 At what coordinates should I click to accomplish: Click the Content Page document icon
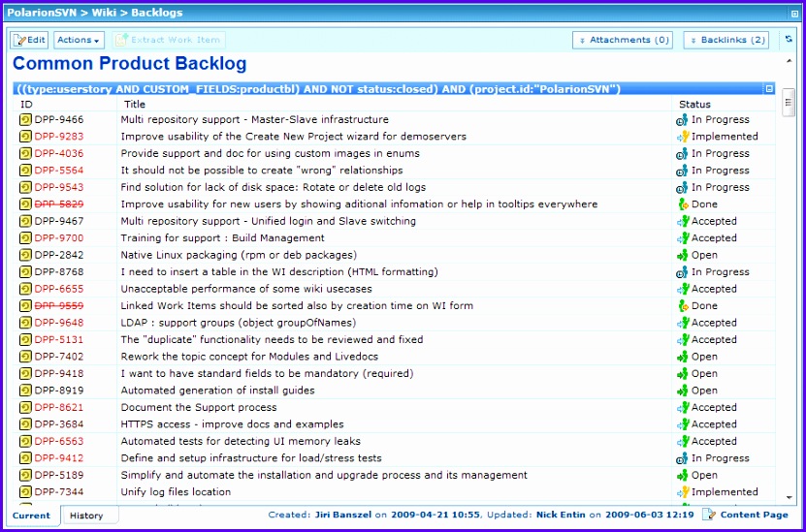pyautogui.click(x=709, y=515)
